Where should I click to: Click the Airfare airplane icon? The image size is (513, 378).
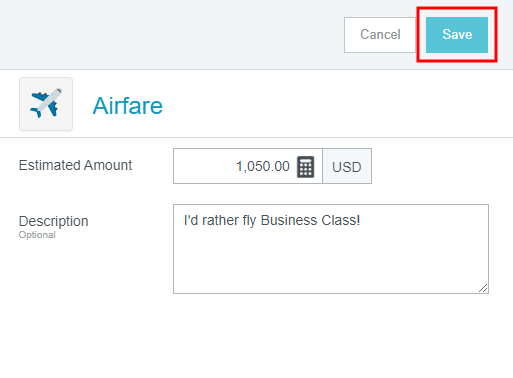[46, 104]
